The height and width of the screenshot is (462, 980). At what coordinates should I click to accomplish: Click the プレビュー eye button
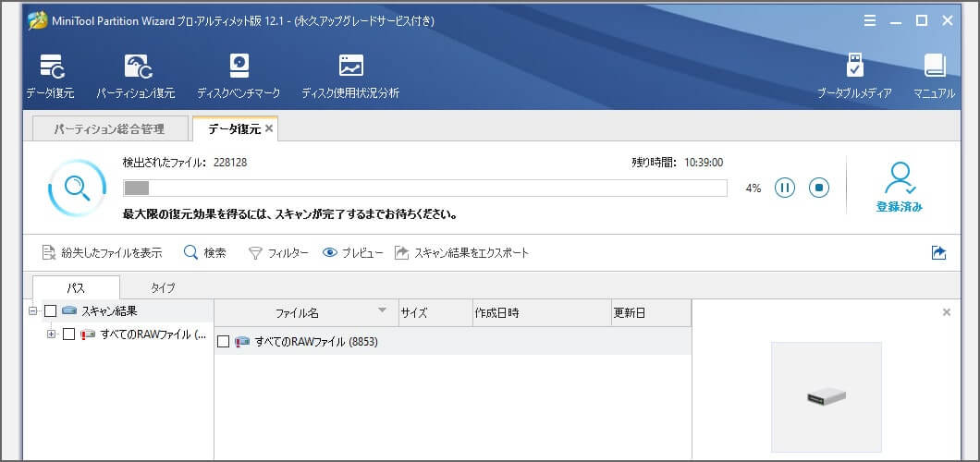click(x=352, y=253)
